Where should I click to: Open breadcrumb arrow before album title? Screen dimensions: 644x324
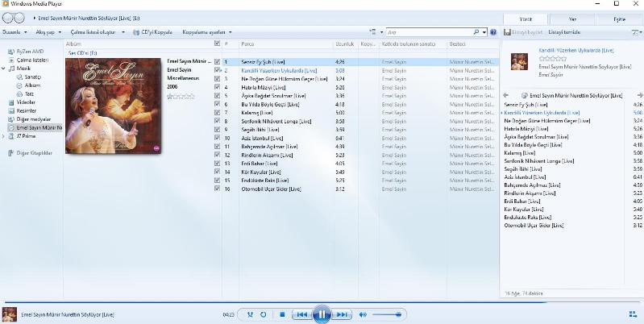35,18
